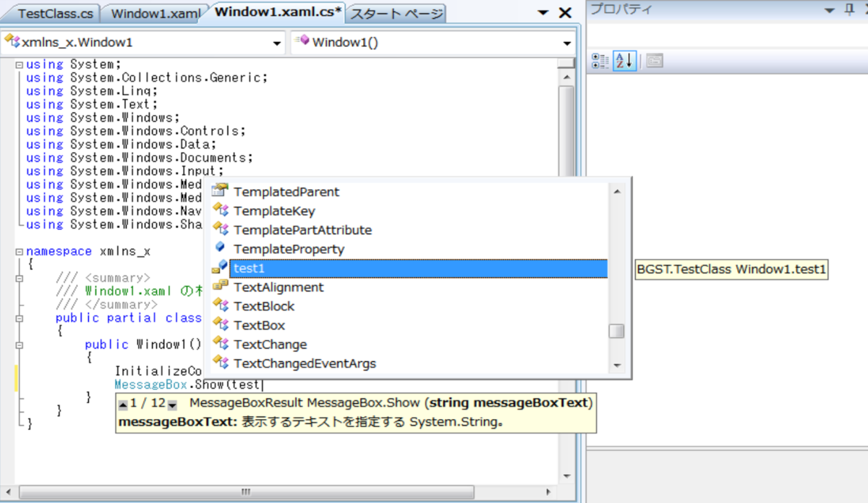Click the test1 field icon
The image size is (868, 503).
point(220,267)
